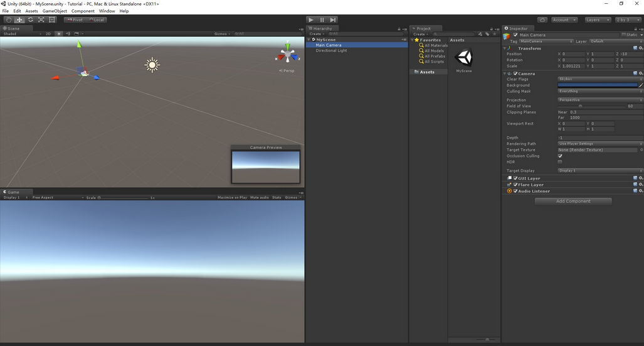Select All Scripts favorite
Viewport: 644px width, 346px height.
tap(431, 62)
